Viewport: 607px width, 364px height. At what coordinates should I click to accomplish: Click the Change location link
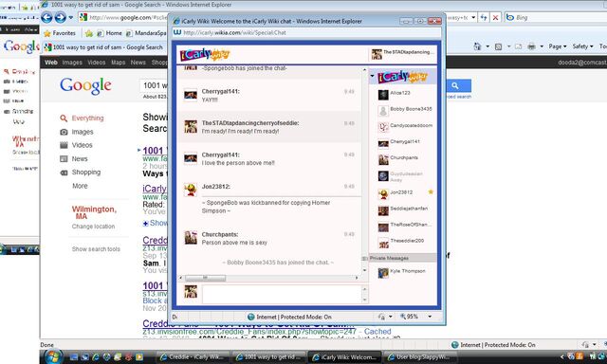click(x=93, y=227)
